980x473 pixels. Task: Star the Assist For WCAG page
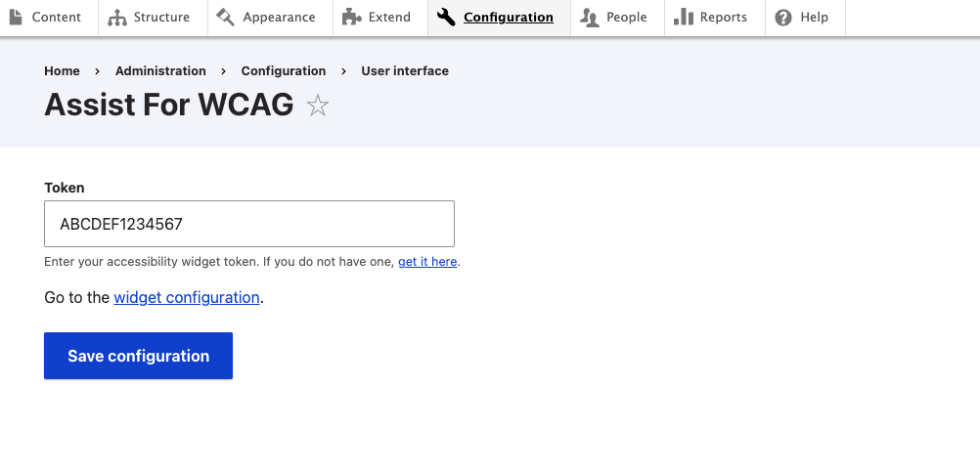click(x=318, y=106)
